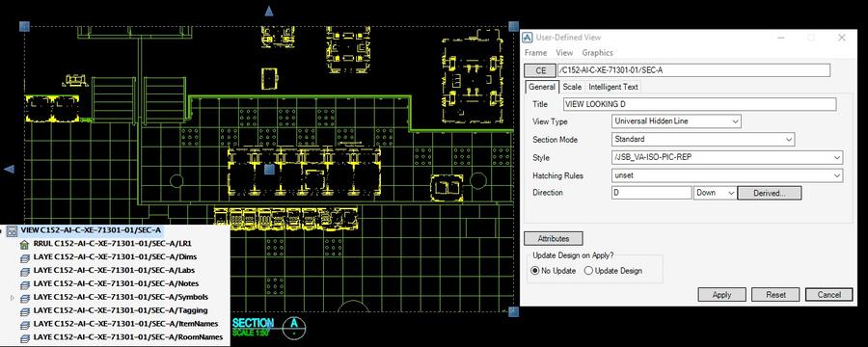Expand the SEC-A/Symbols layer node

(13, 298)
